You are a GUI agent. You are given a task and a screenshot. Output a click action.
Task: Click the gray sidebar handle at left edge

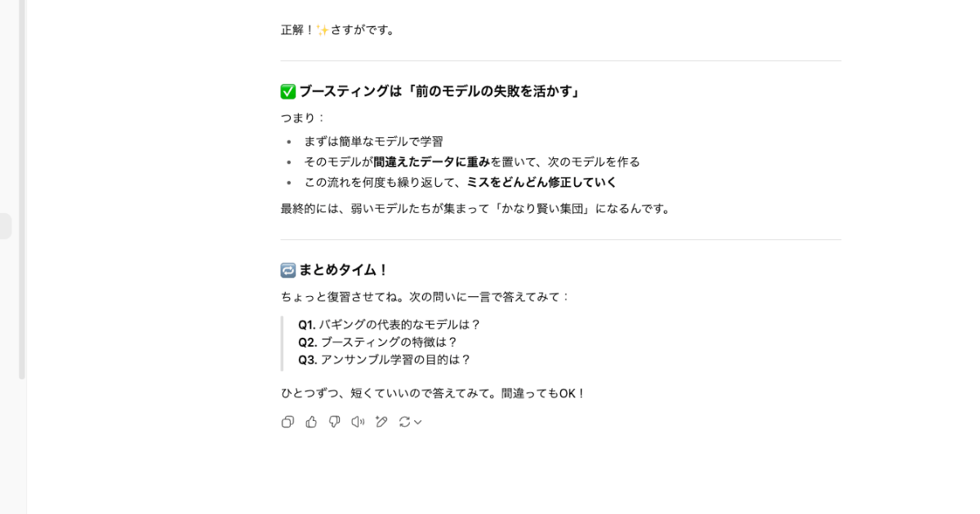pyautogui.click(x=5, y=226)
